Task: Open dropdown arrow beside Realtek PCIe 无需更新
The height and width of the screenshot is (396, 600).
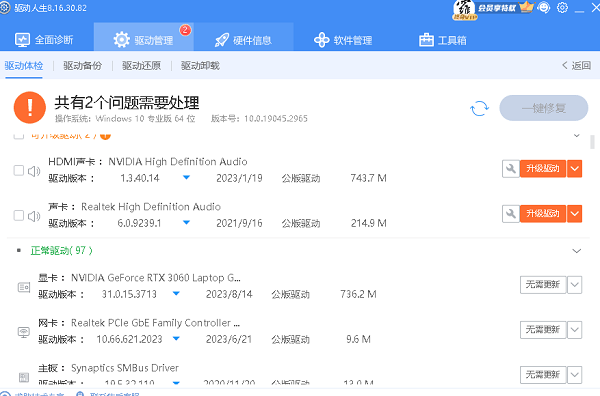Action: pyautogui.click(x=574, y=330)
